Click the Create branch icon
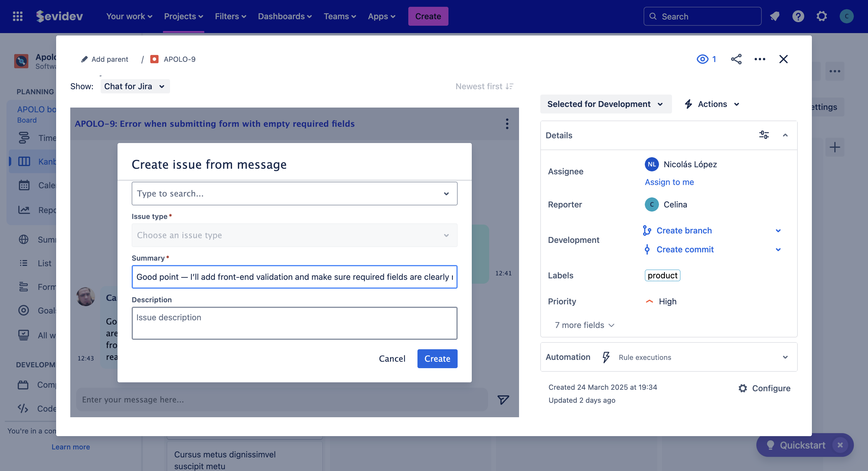Screen dimensions: 868x471 pos(647,230)
